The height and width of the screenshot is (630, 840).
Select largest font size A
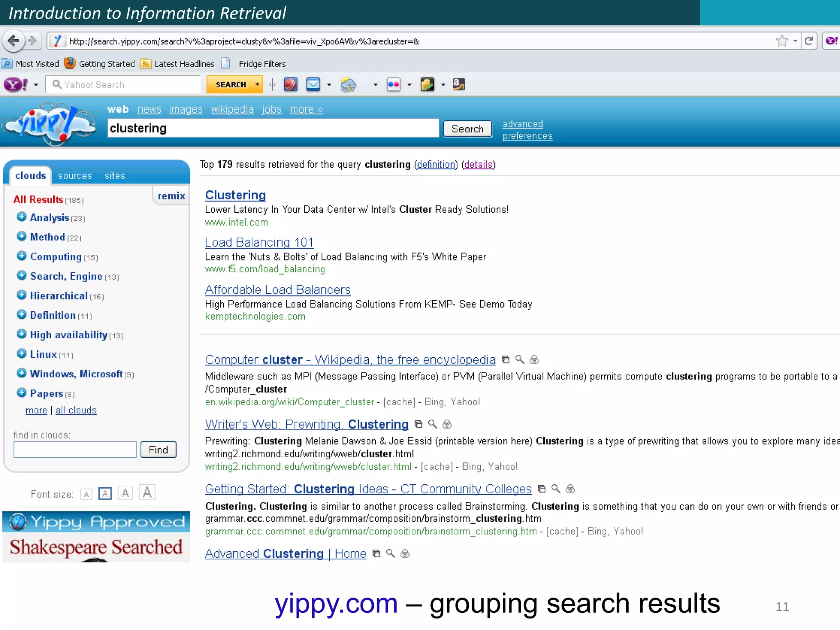pos(147,492)
